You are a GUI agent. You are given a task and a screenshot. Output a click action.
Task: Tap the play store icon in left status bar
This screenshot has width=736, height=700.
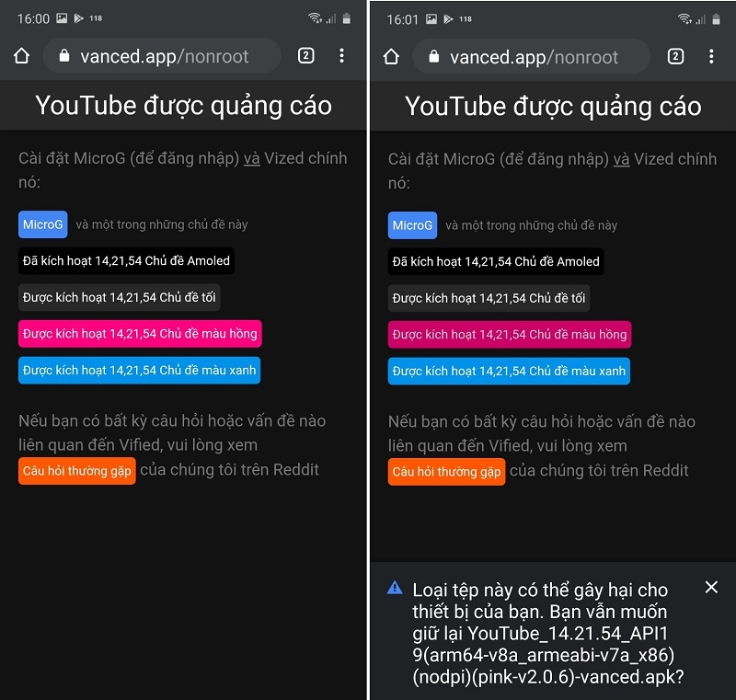(x=78, y=18)
